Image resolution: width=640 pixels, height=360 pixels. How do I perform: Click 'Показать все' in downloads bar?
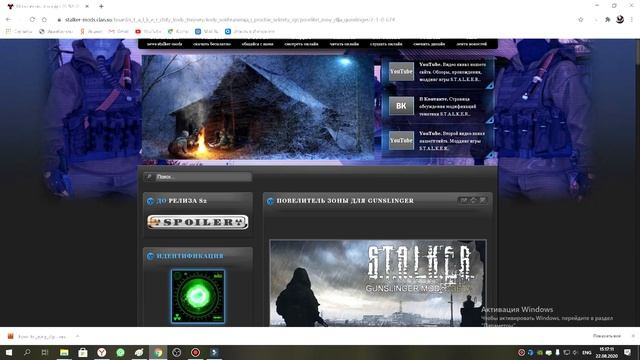(x=607, y=336)
